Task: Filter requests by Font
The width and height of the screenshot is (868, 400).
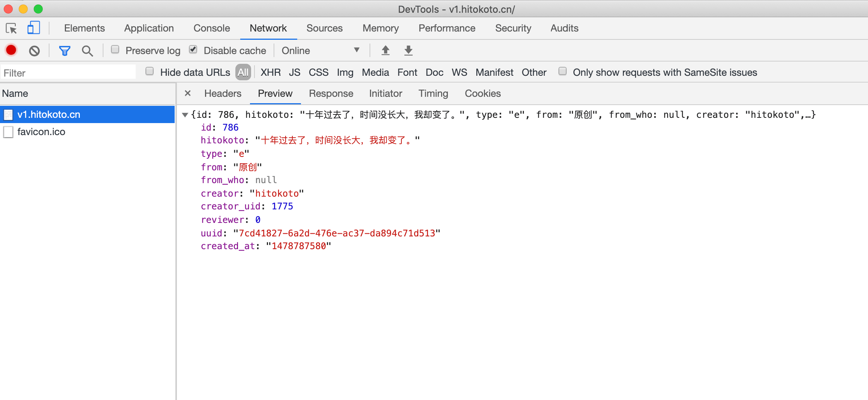Action: tap(407, 72)
